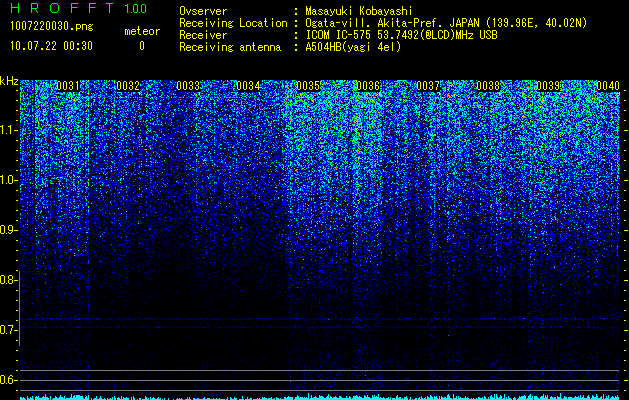Click the 0038 time marker
Image resolution: width=629 pixels, height=400 pixels.
489,86
